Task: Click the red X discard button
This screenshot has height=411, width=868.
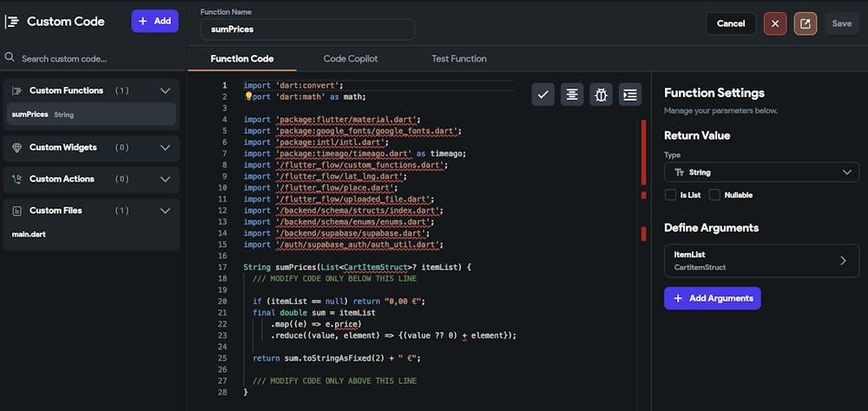Action: click(x=775, y=23)
